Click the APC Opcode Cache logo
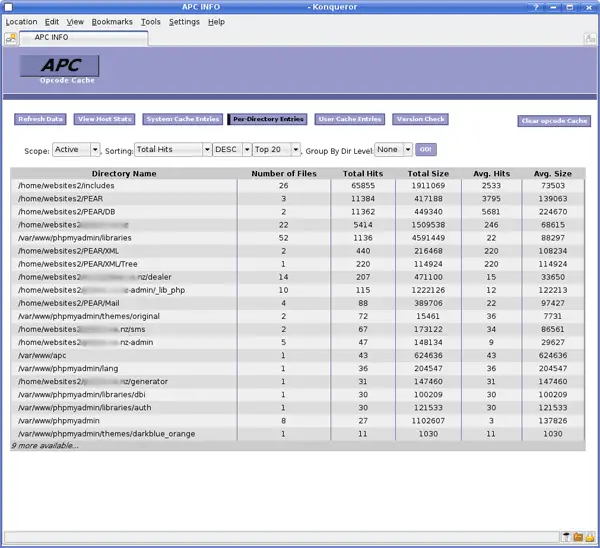 point(60,69)
